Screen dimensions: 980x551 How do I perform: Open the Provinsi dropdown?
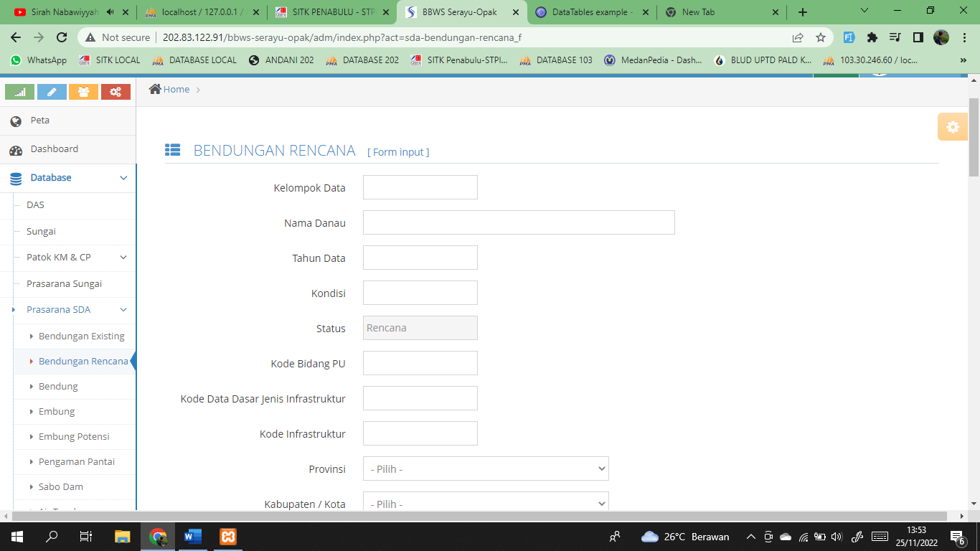[x=486, y=469]
